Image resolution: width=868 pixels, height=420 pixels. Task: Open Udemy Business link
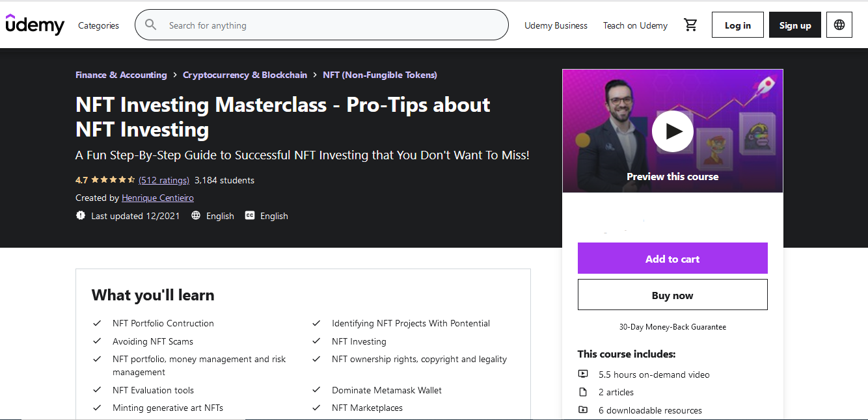556,25
